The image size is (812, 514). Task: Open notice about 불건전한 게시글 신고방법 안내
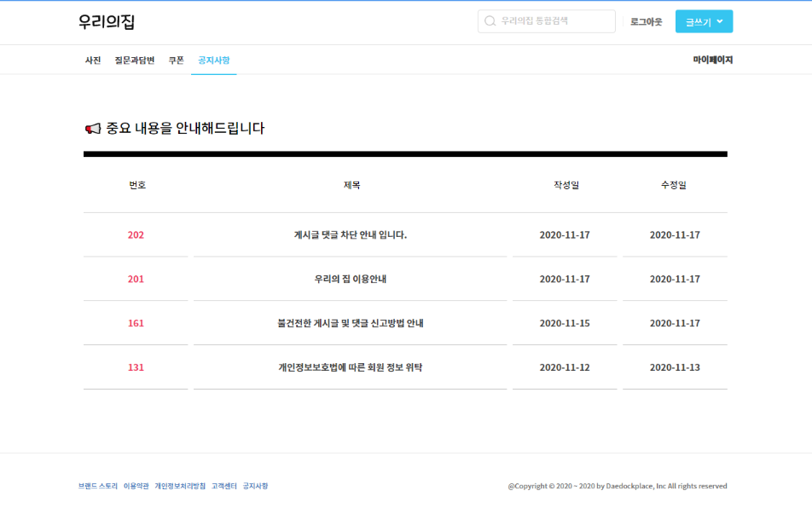[x=350, y=323]
